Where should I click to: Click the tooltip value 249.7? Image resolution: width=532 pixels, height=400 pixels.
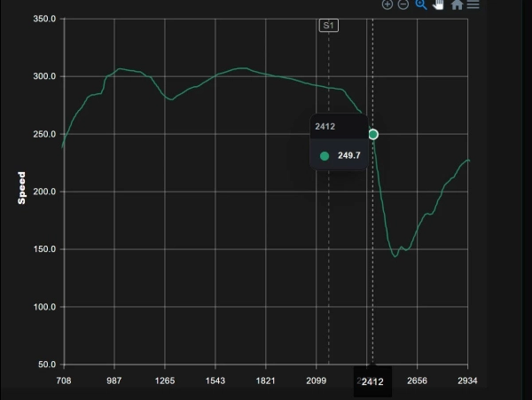(x=348, y=155)
